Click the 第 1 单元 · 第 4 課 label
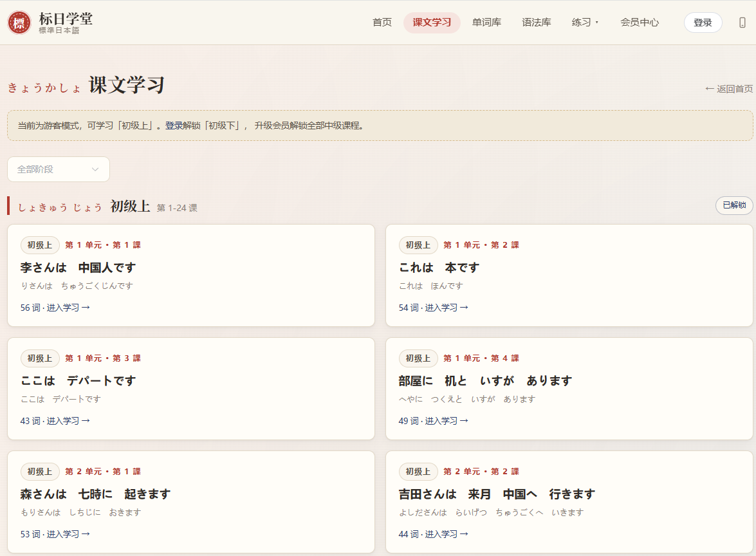 (481, 358)
